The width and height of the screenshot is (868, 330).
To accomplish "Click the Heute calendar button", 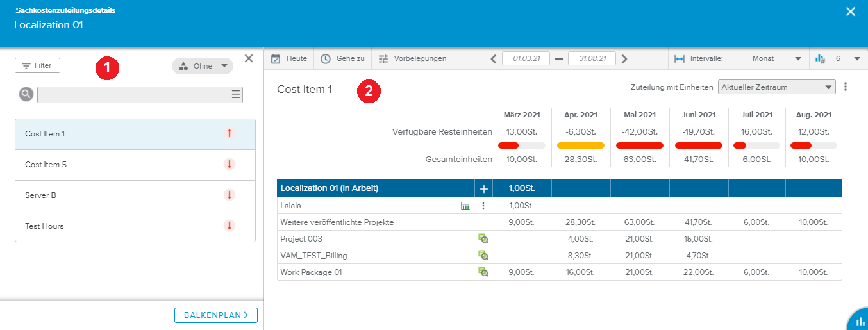I will [289, 58].
